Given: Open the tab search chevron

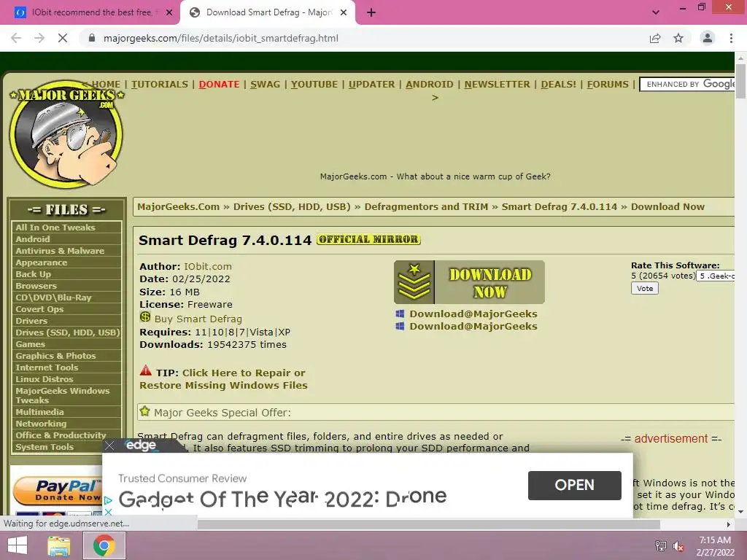Looking at the screenshot, I should click(656, 12).
